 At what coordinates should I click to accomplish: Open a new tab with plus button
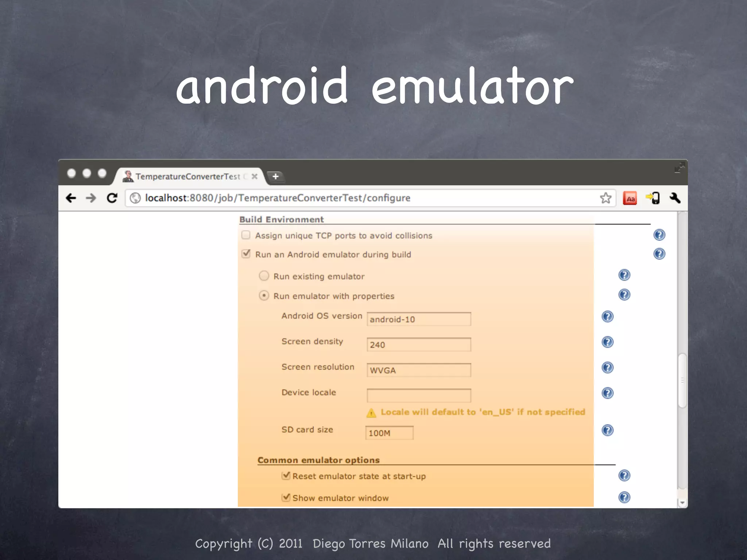(275, 176)
